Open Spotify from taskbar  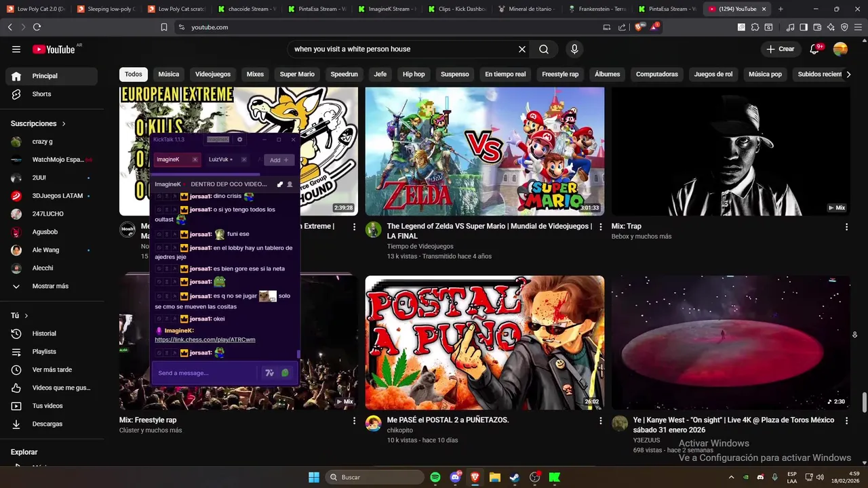click(435, 477)
